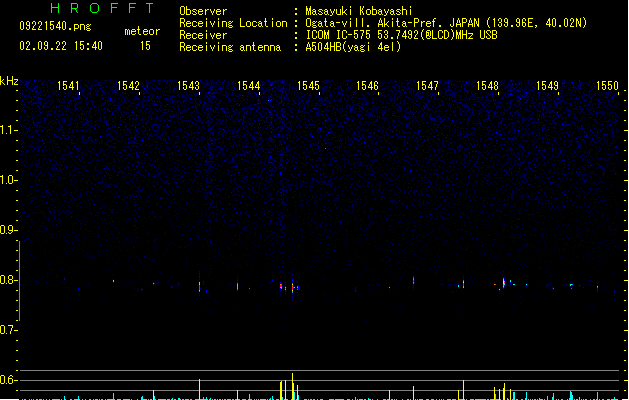
Task: Select observer name Masayuki Kobayashi
Action: point(359,11)
